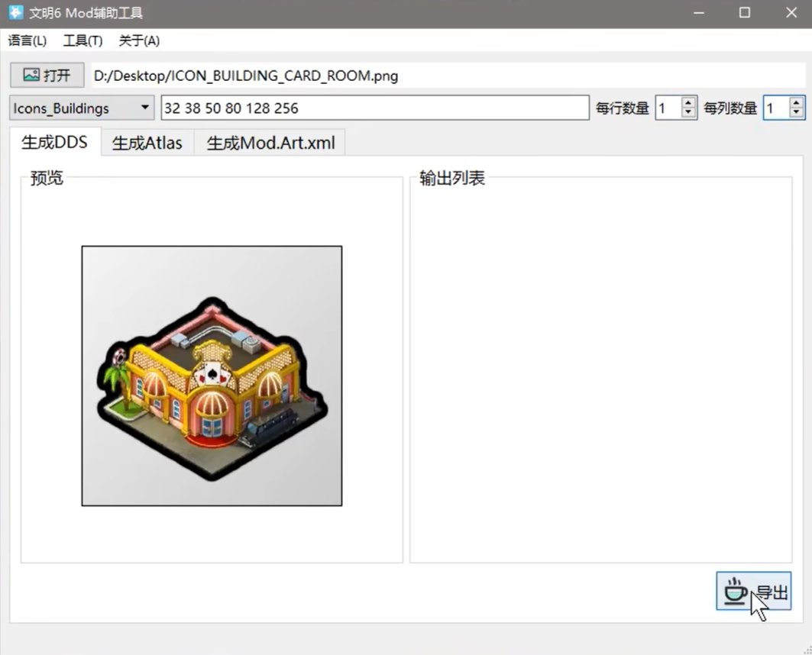The width and height of the screenshot is (812, 655).
Task: Maximize the application window
Action: 745,13
